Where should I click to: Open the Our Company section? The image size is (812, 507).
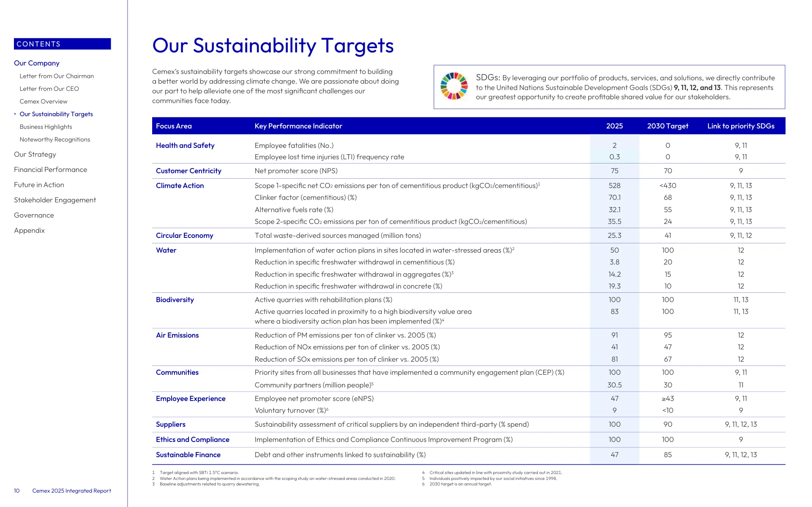37,63
